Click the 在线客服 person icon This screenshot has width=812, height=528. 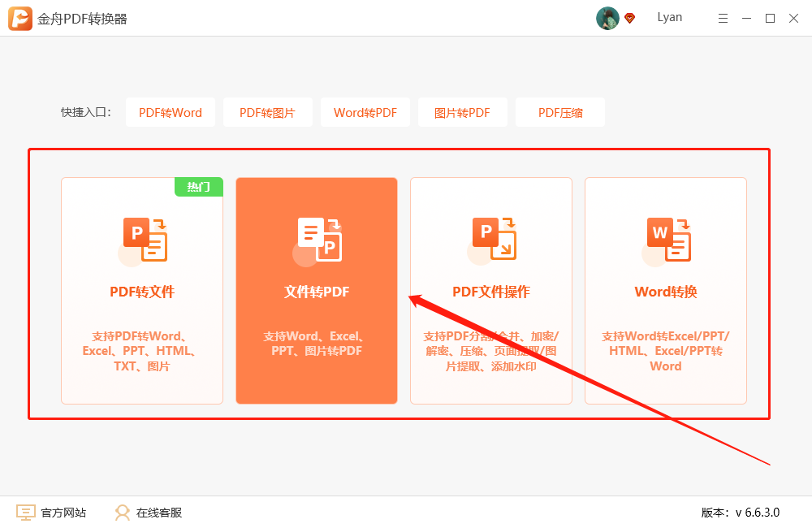[x=123, y=513]
